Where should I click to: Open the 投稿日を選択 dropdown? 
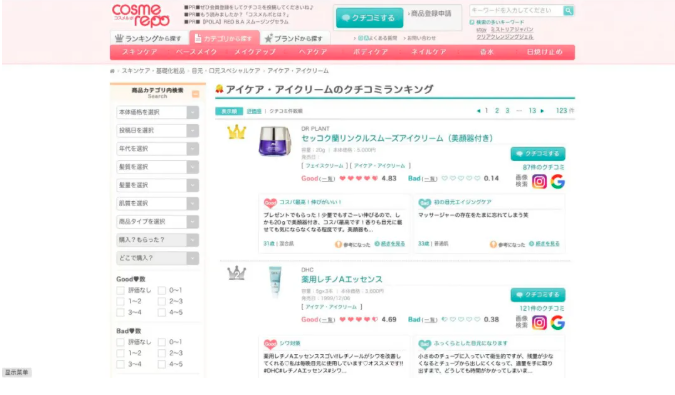(158, 130)
